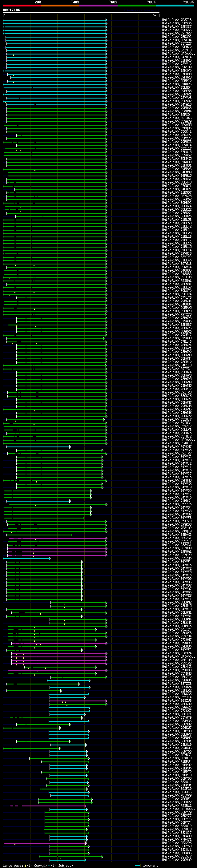Select hit UniRef100_Q1HDK4
197x868 pixels.
coord(177,501)
